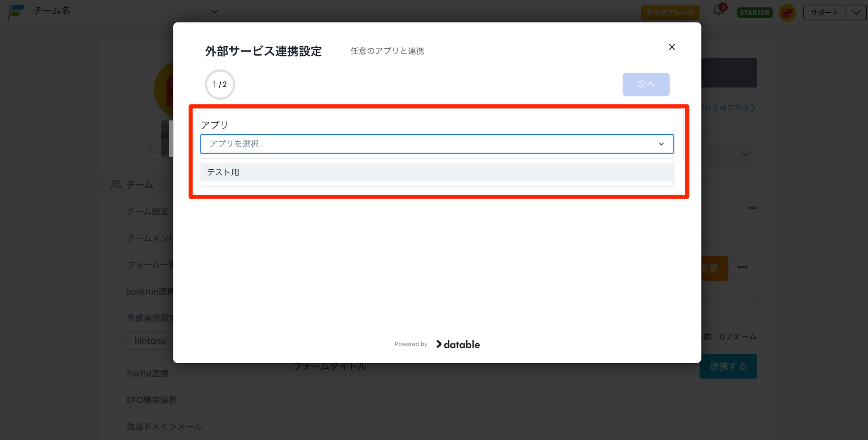Viewport: 868px width, 440px height.
Task: Click the アップグレード button
Action: click(670, 13)
